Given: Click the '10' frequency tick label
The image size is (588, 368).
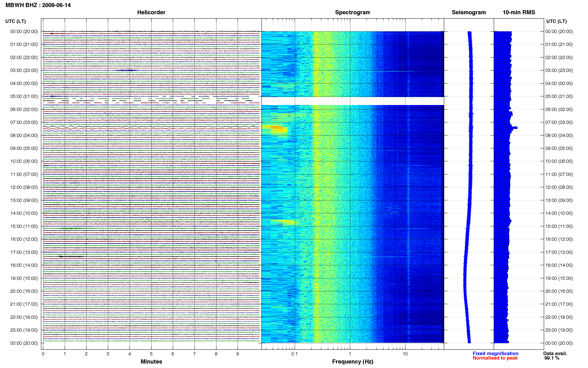Looking at the screenshot, I should [405, 354].
